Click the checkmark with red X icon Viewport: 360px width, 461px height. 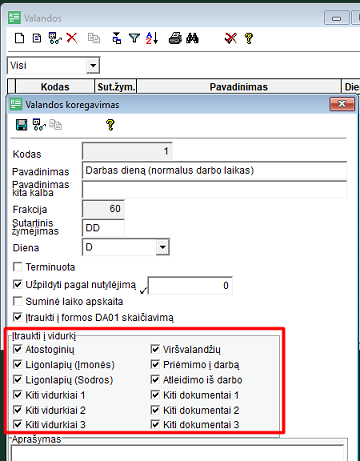click(x=231, y=38)
